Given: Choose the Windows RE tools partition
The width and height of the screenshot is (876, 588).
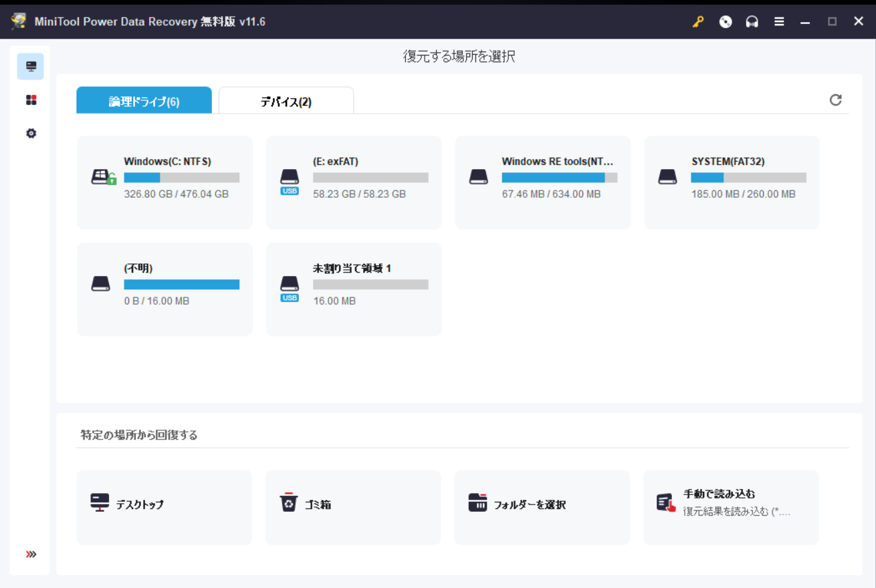Looking at the screenshot, I should coord(542,182).
